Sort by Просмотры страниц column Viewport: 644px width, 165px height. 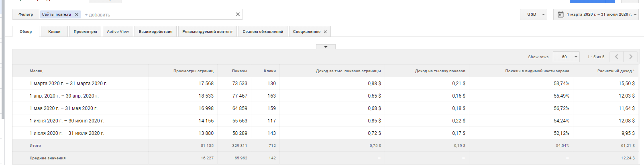(193, 71)
